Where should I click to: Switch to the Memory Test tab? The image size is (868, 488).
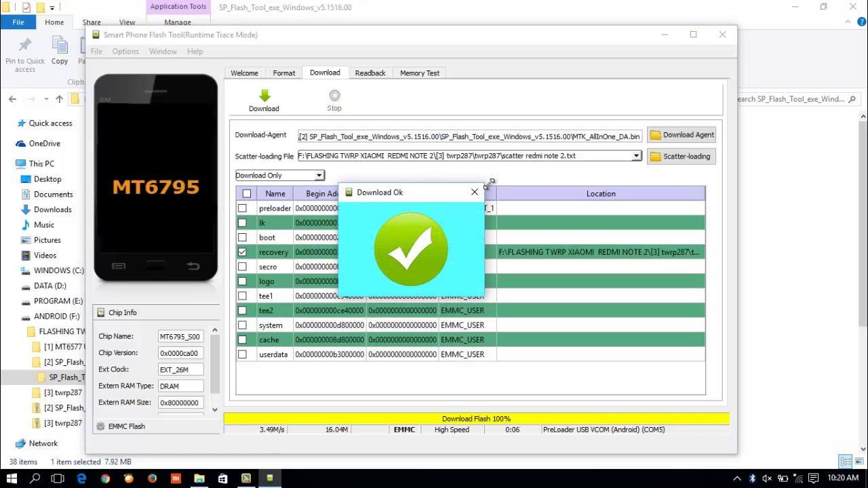click(x=420, y=73)
